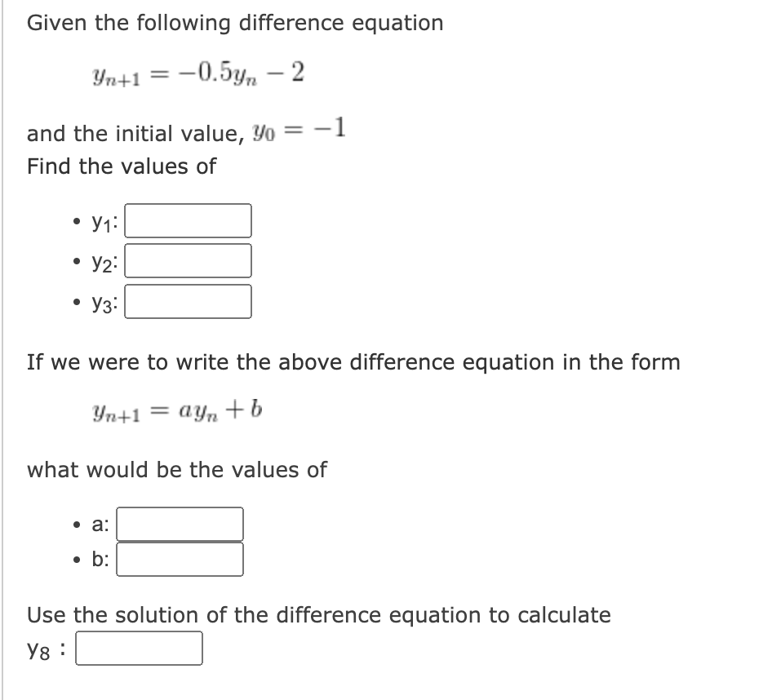
Task: Click the input field for y2
Action: [x=188, y=261]
